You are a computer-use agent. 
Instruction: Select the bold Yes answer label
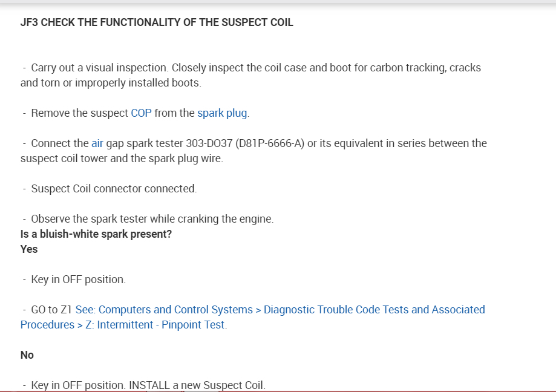29,249
